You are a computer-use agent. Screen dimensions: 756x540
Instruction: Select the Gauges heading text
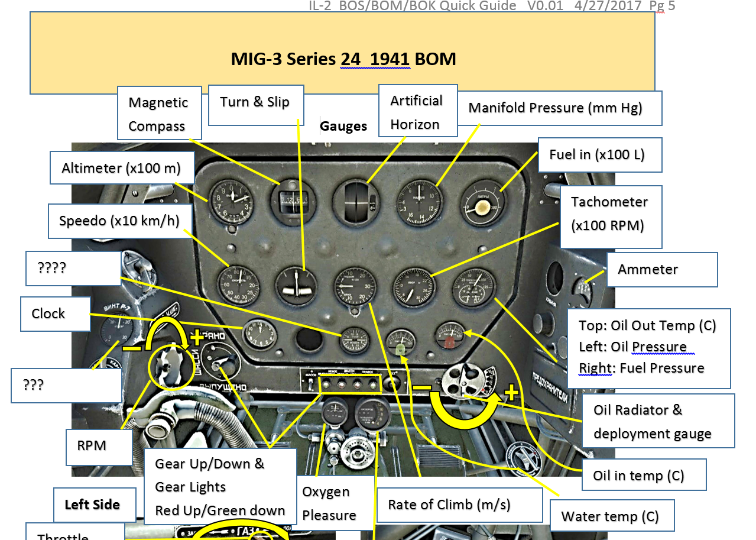coord(343,126)
